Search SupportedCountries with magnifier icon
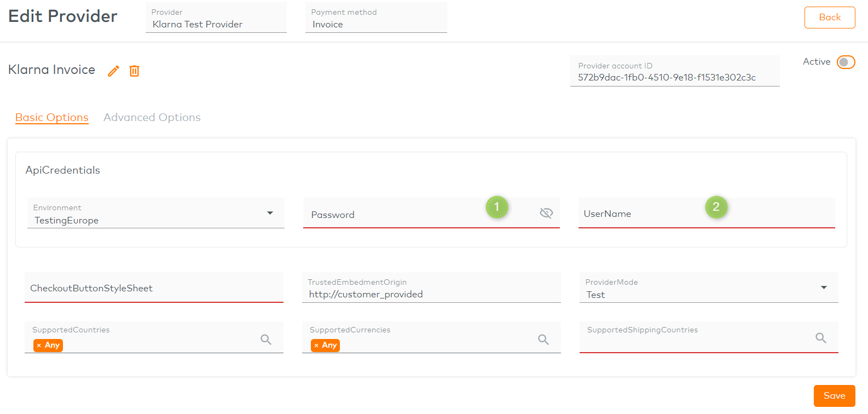 (x=266, y=340)
